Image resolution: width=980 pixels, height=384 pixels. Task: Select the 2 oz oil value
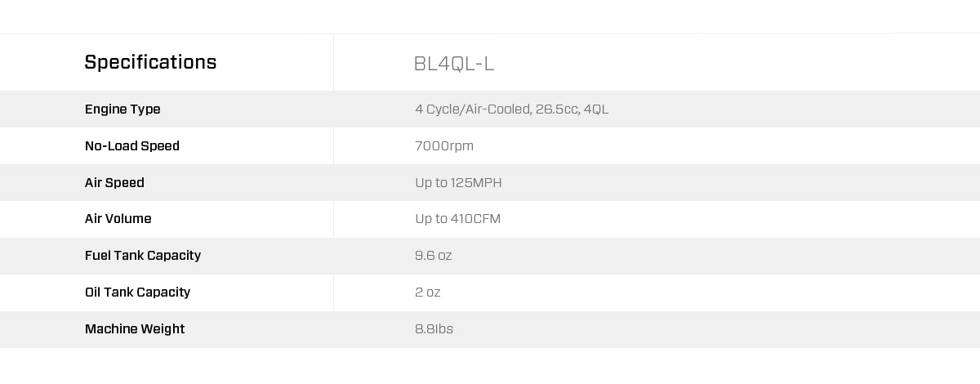point(427,292)
